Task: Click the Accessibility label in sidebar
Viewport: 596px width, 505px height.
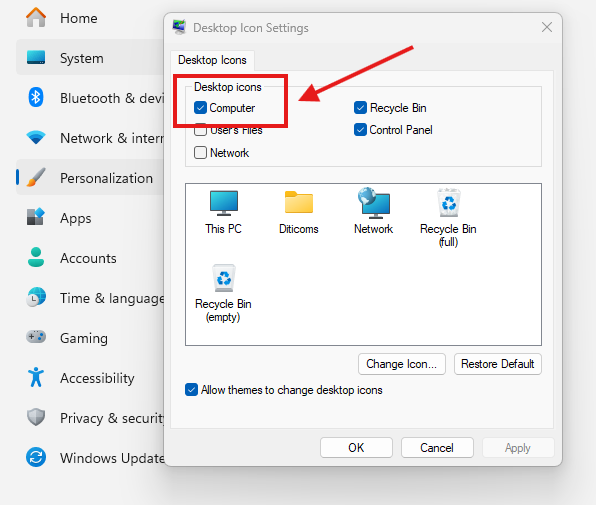Action: coord(97,378)
